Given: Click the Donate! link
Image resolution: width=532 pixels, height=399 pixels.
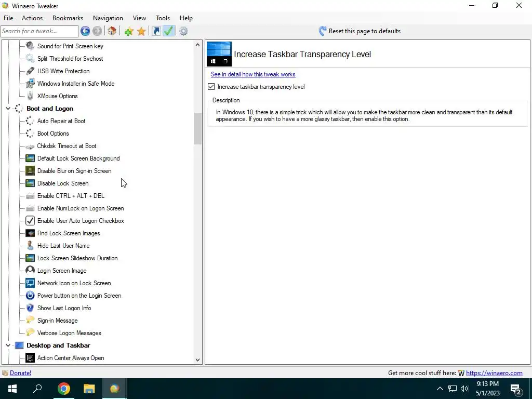Looking at the screenshot, I should [20, 373].
